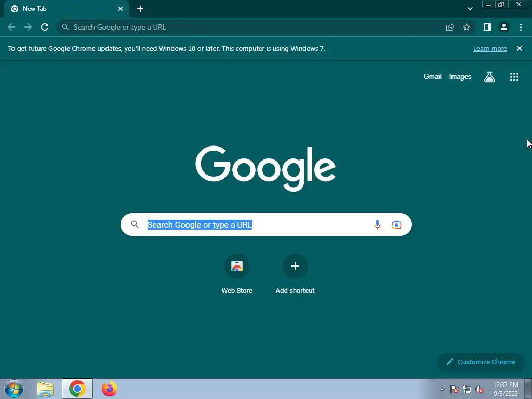Start voice search with microphone
Viewport: 532px width, 399px height.
pos(377,224)
